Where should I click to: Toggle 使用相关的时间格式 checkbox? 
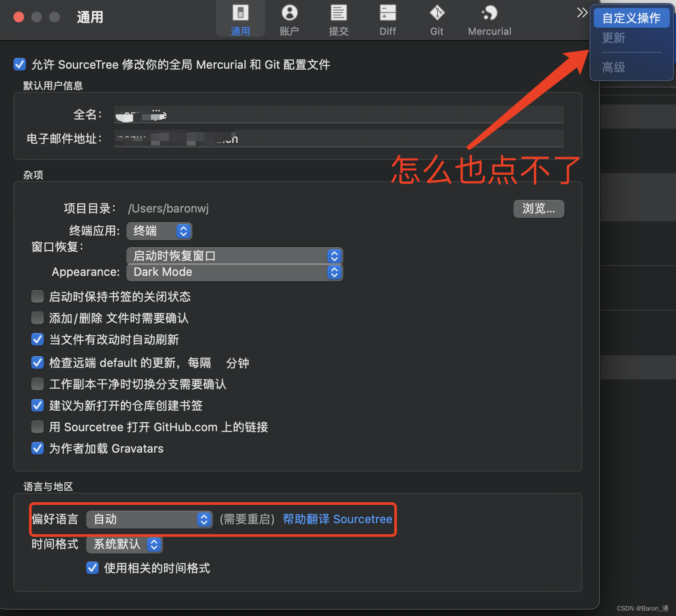pyautogui.click(x=92, y=568)
